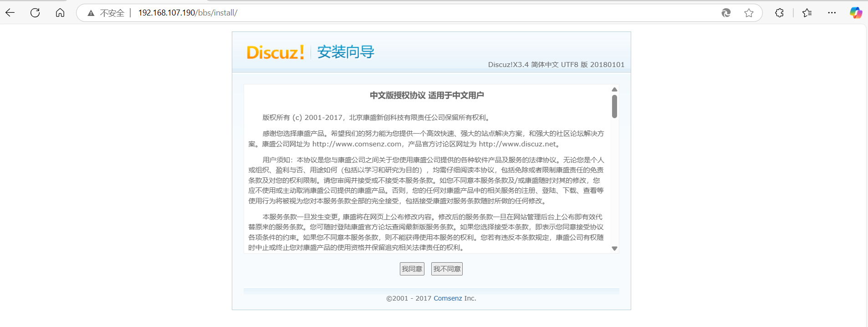The width and height of the screenshot is (868, 327).
Task: Click the license scrollbar down arrow
Action: (x=614, y=249)
